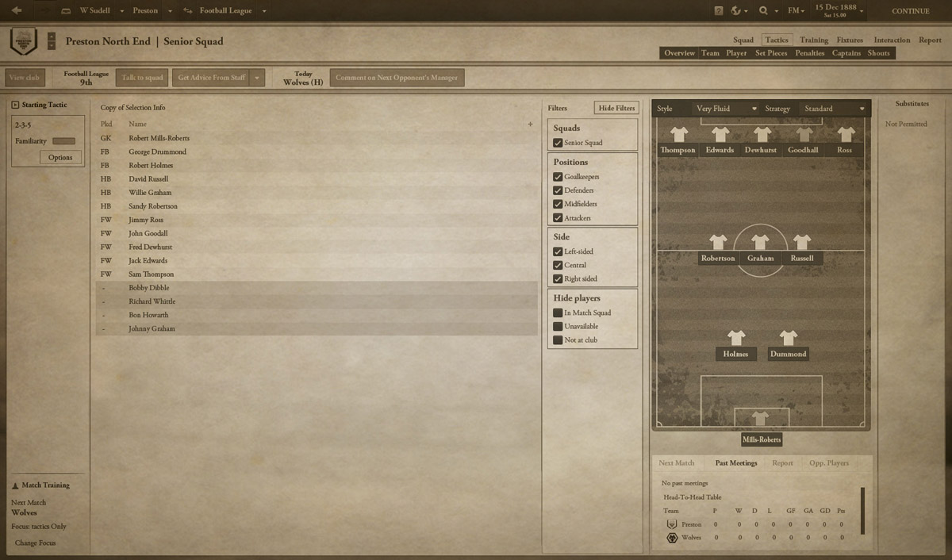Select Bobby Dibble in the player list
Viewport: 952px width, 560px height.
point(317,288)
